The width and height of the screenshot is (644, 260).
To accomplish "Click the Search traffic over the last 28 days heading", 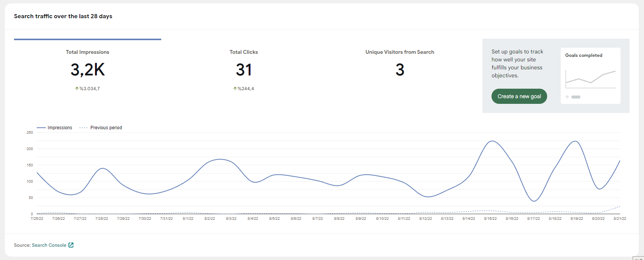I will pyautogui.click(x=63, y=16).
